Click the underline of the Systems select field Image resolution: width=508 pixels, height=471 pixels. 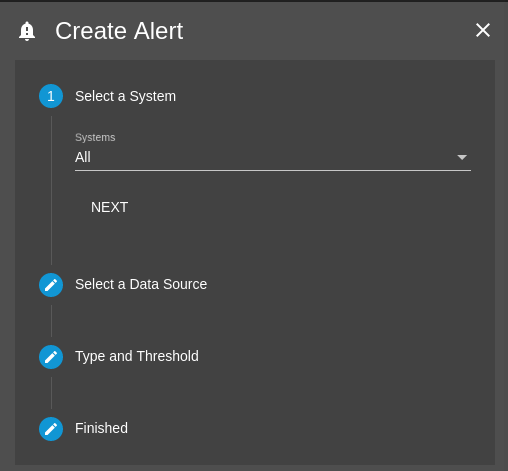pyautogui.click(x=273, y=170)
